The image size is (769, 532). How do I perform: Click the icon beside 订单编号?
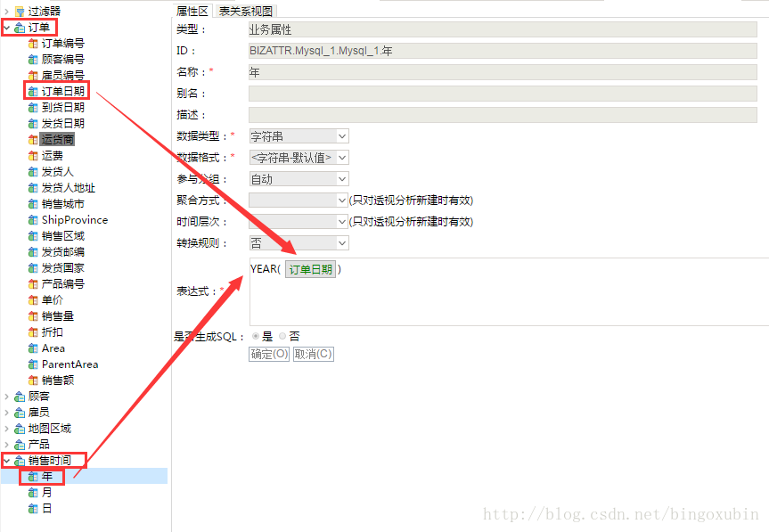coord(33,44)
